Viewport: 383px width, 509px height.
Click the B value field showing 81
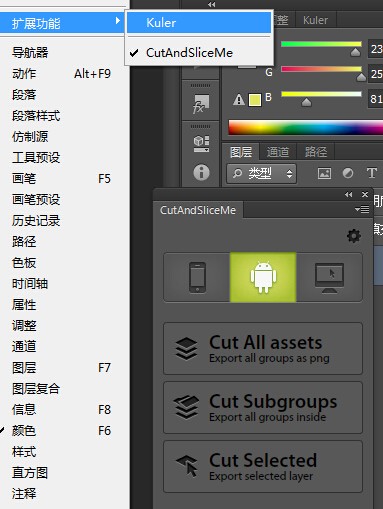[376, 99]
